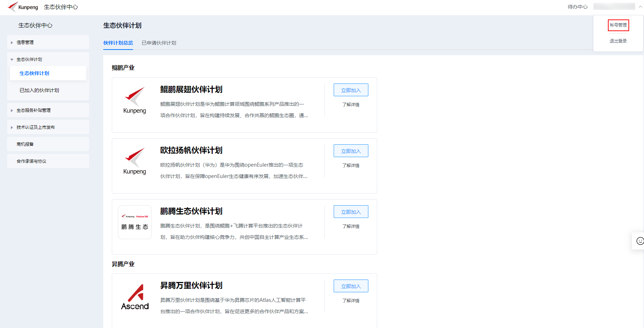Click 立即加入 for 欧拉扬帆伙伴计划

[351, 151]
